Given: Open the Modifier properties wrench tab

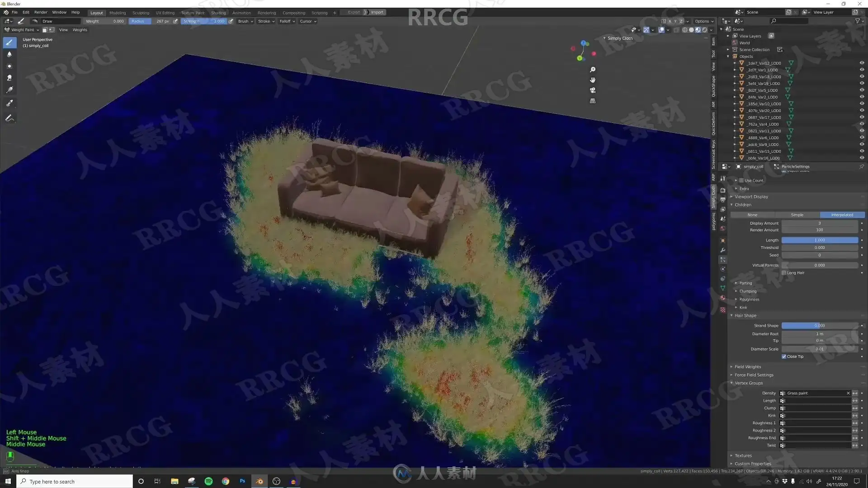Looking at the screenshot, I should tap(723, 250).
